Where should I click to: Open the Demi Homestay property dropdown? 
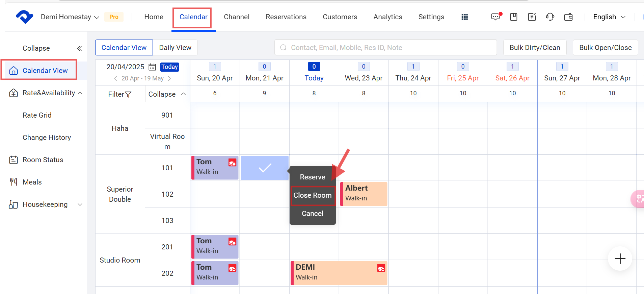(70, 17)
